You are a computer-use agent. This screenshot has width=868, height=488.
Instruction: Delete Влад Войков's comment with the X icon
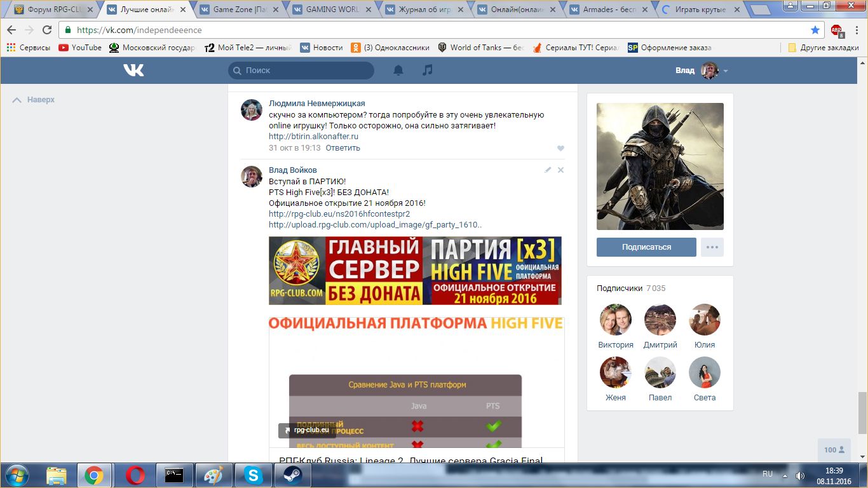[560, 170]
